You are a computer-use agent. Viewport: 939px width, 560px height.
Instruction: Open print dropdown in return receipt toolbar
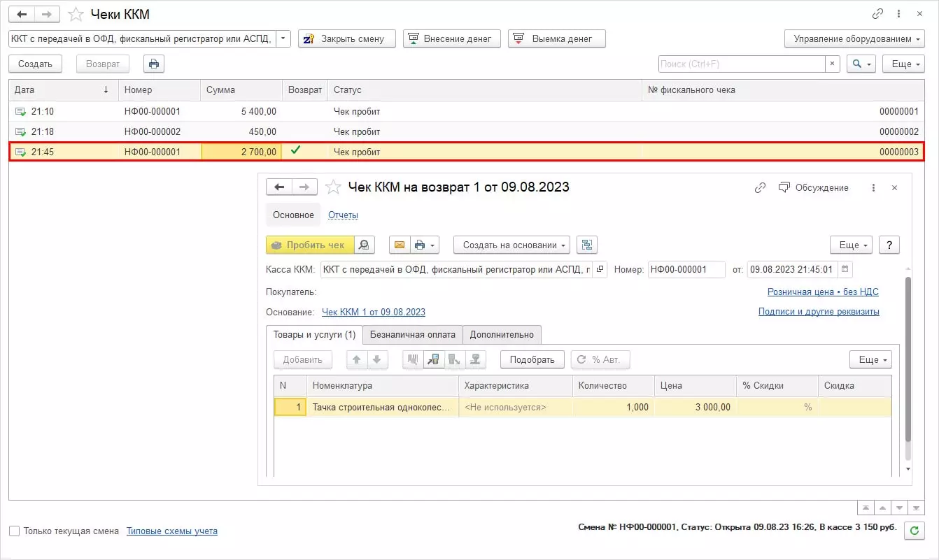425,245
